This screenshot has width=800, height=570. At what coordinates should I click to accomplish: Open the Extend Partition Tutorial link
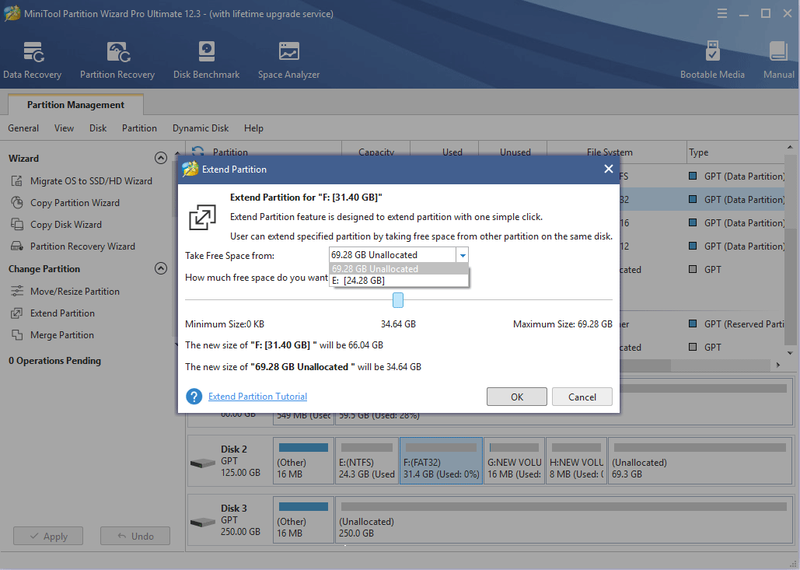click(258, 396)
